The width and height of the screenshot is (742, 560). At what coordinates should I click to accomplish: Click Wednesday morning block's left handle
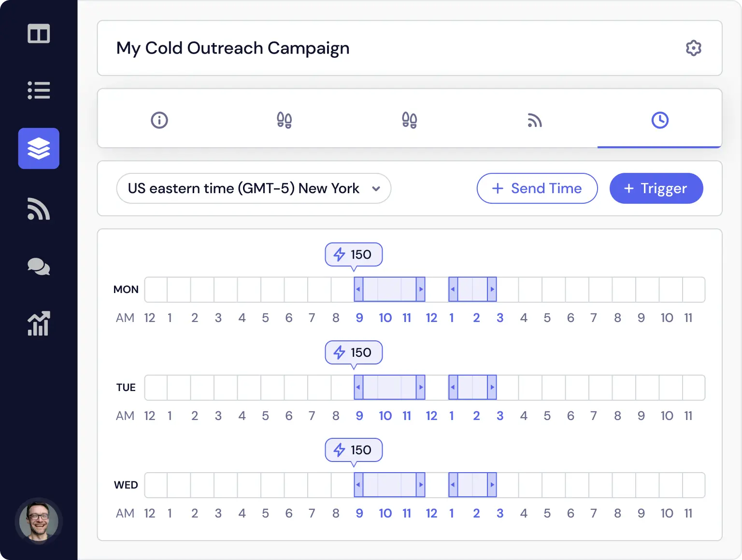[358, 485]
